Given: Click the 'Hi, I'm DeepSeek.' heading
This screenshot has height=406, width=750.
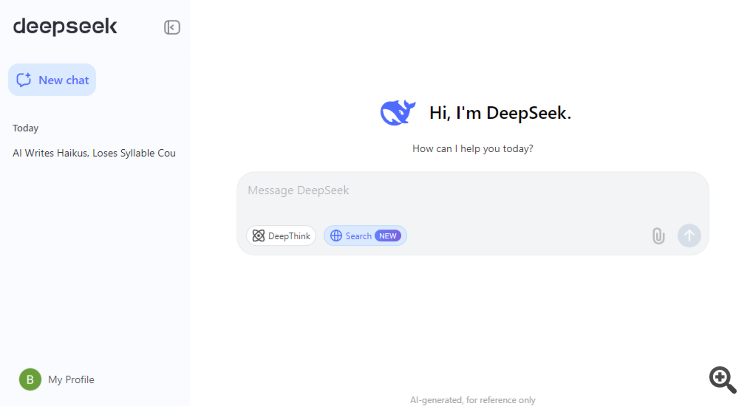Looking at the screenshot, I should pos(500,113).
